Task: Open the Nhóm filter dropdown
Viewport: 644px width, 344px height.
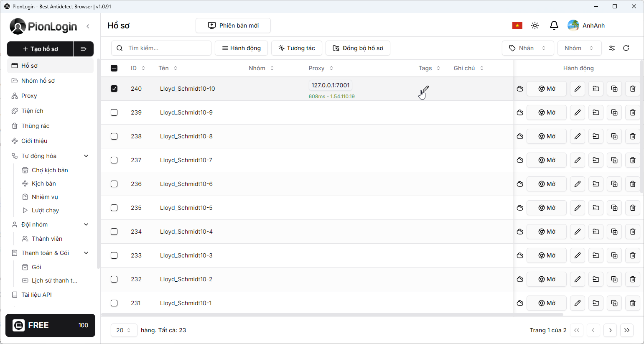Action: 579,48
